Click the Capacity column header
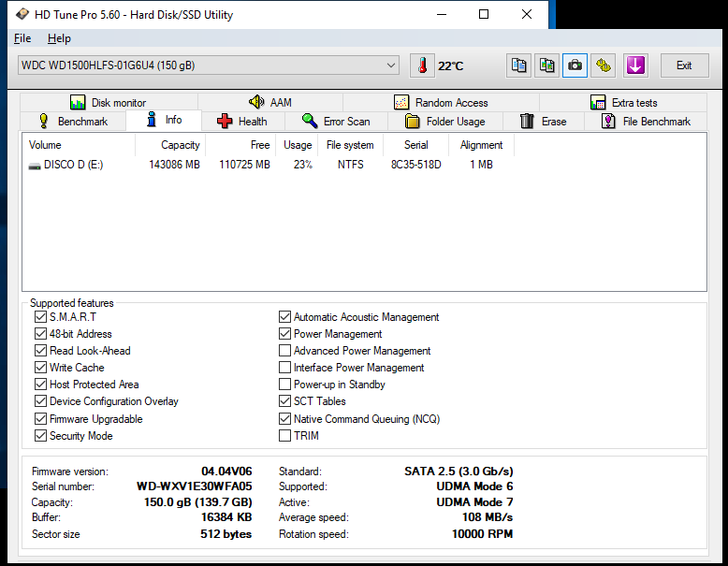 click(170, 145)
